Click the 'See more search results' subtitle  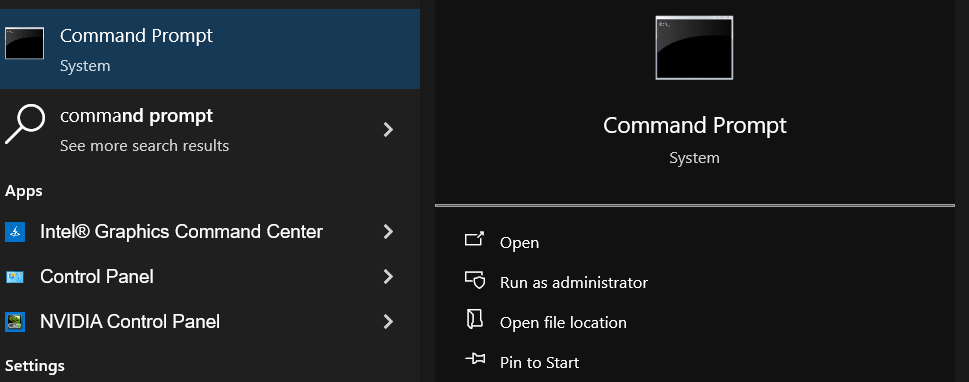[145, 146]
